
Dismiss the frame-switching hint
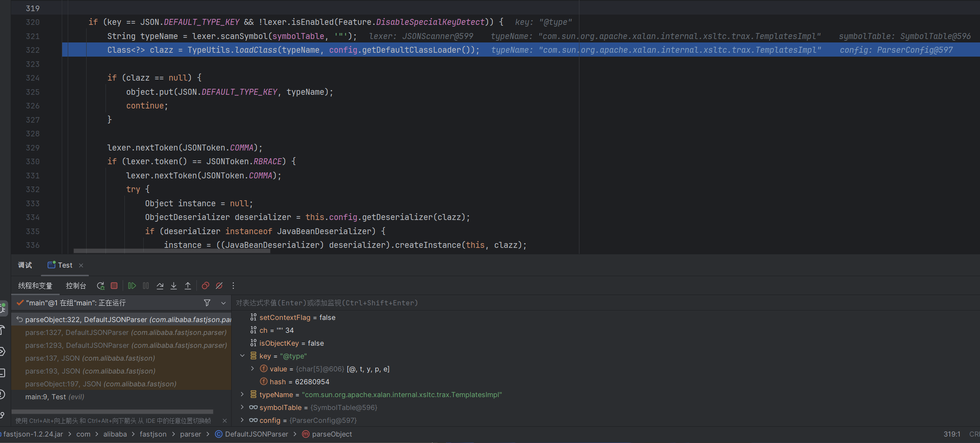(225, 421)
